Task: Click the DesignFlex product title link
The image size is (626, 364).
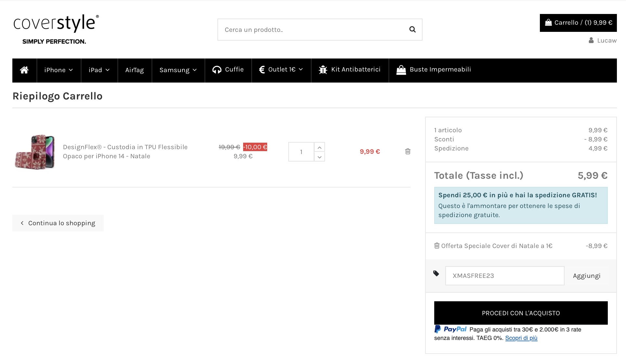Action: 125,151
